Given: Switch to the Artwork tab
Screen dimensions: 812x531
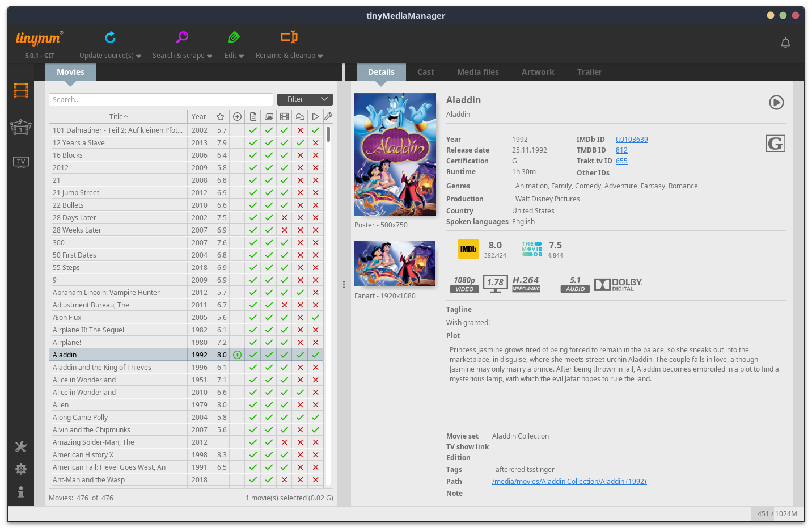Looking at the screenshot, I should click(538, 72).
